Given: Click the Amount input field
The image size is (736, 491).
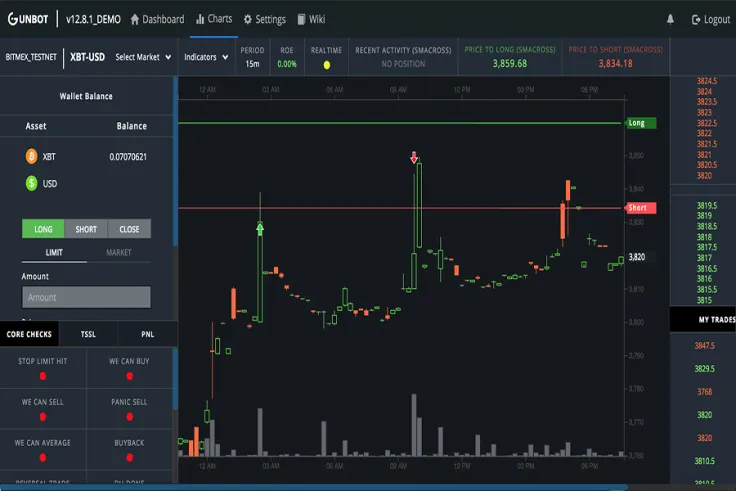Looking at the screenshot, I should [x=86, y=297].
